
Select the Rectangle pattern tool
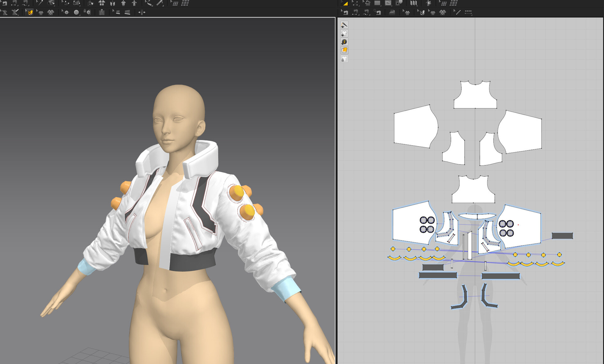click(377, 3)
